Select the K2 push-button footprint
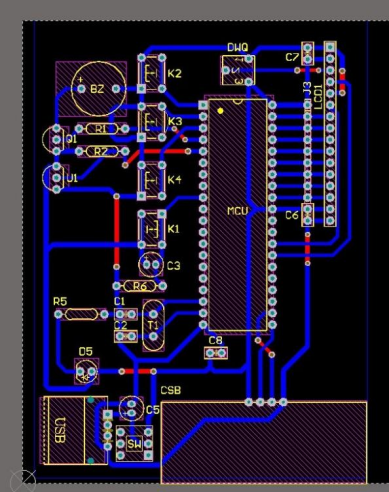 click(152, 73)
